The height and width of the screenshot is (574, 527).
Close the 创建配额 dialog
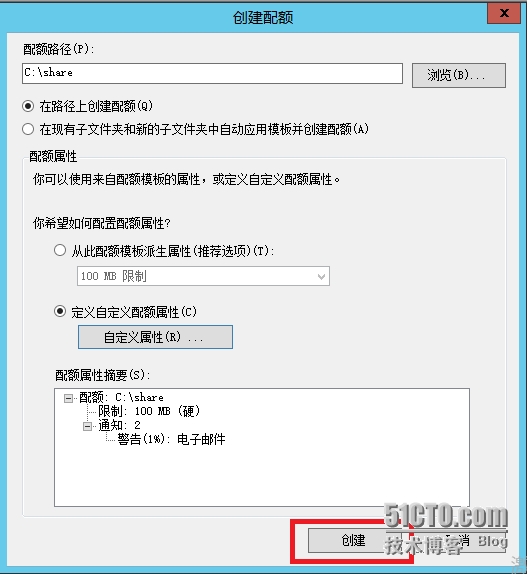tap(504, 14)
